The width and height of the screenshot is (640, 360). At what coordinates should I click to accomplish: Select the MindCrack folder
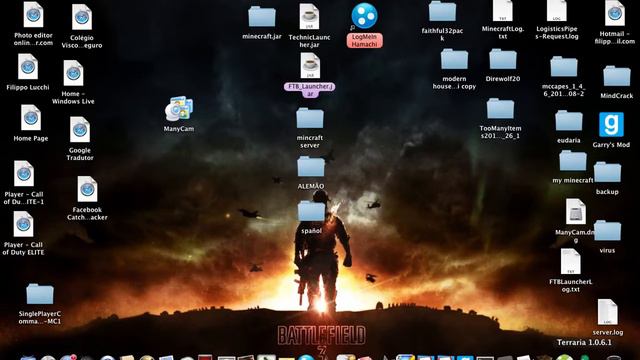pos(617,76)
